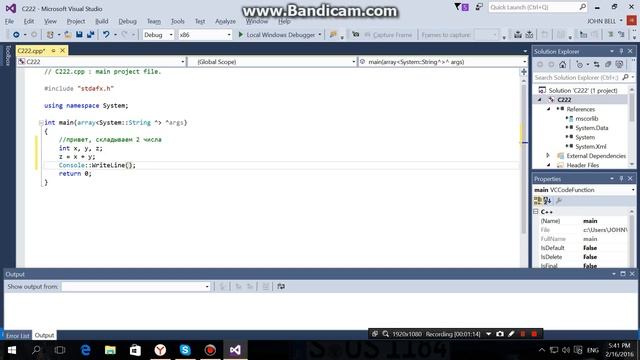Toggle Categorized view in Properties panel

pyautogui.click(x=538, y=200)
